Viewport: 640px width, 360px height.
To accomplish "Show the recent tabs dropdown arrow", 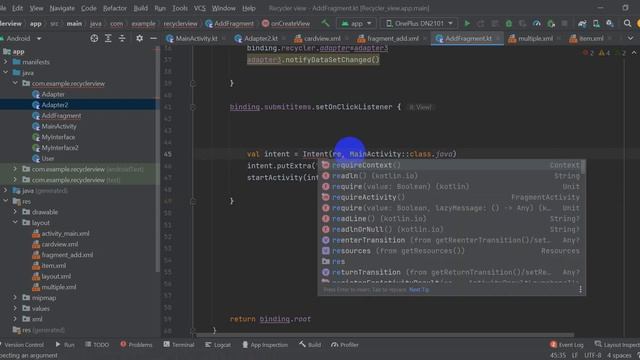I will coord(631,38).
